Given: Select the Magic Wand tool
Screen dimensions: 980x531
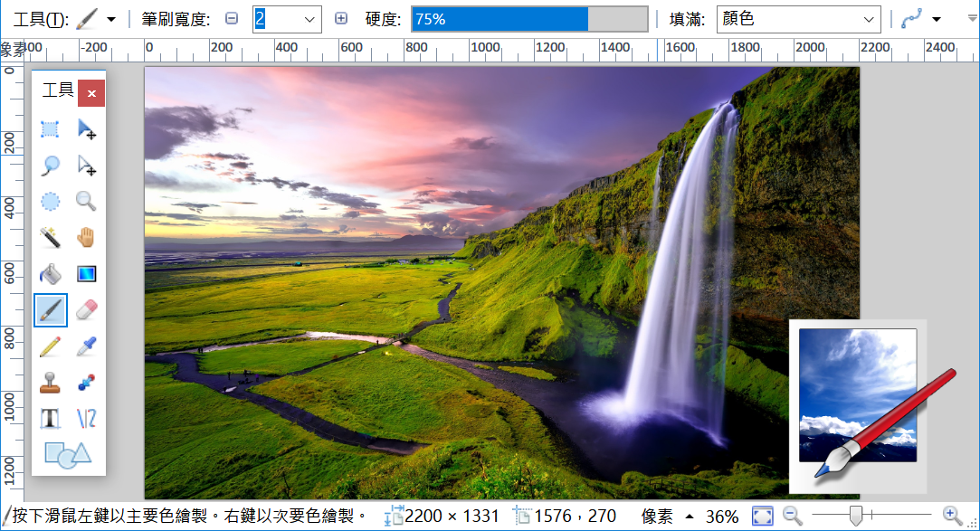Looking at the screenshot, I should click(x=50, y=237).
